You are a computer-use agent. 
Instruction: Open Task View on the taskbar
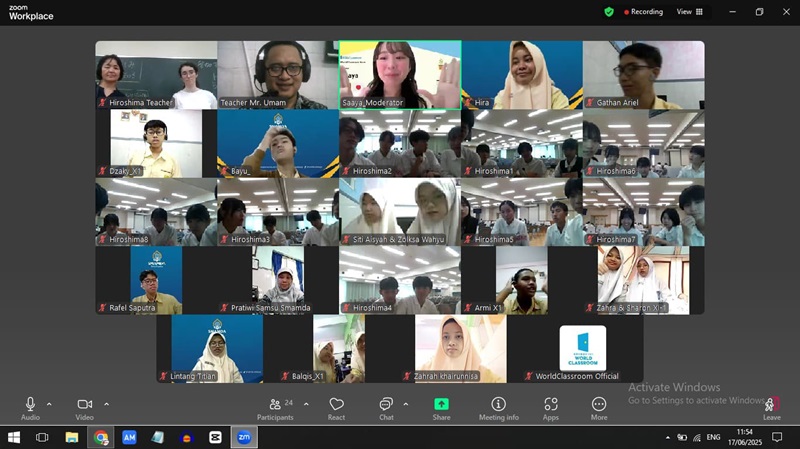pyautogui.click(x=42, y=437)
